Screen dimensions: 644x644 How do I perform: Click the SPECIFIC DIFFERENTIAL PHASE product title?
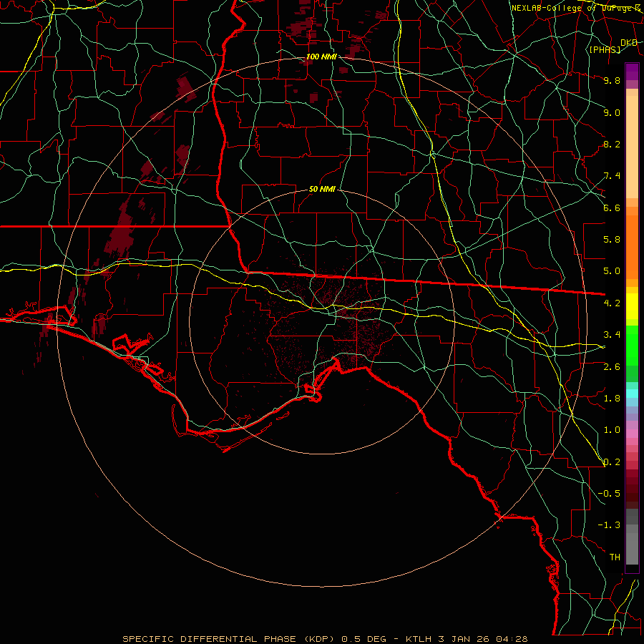click(x=209, y=639)
